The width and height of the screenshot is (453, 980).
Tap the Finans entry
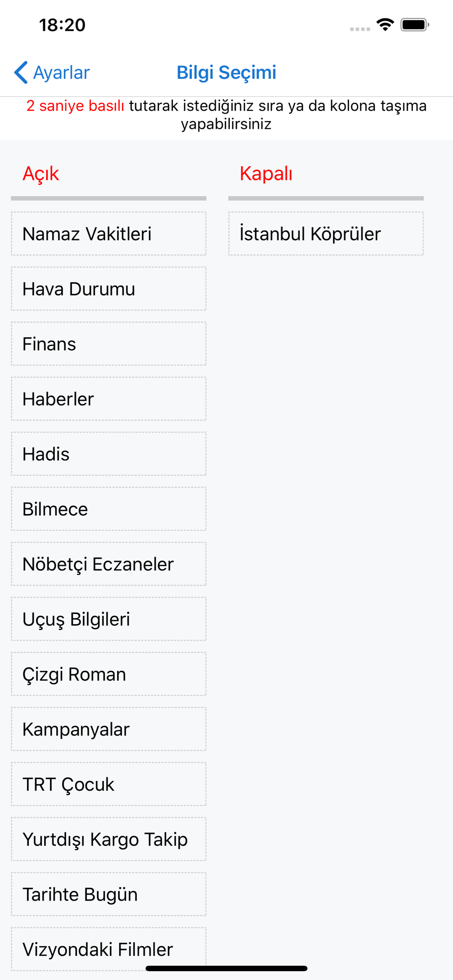pos(108,343)
